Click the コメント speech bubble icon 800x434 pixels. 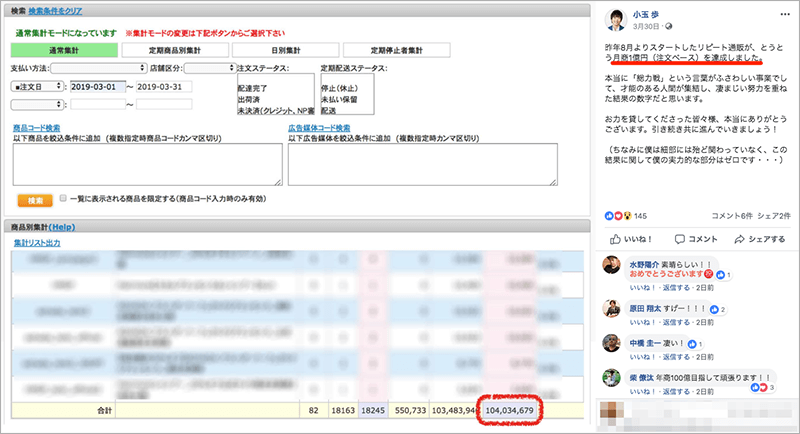click(x=677, y=240)
